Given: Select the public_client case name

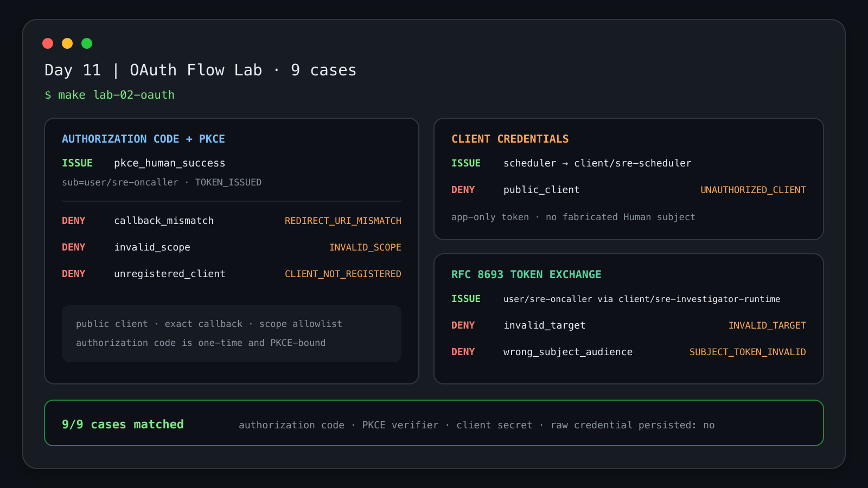Looking at the screenshot, I should [x=541, y=190].
